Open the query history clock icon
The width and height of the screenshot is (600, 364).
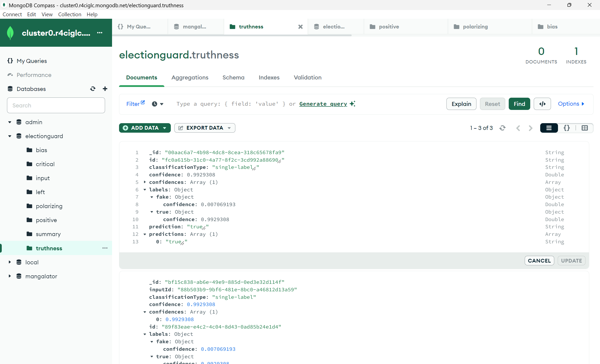(x=155, y=104)
